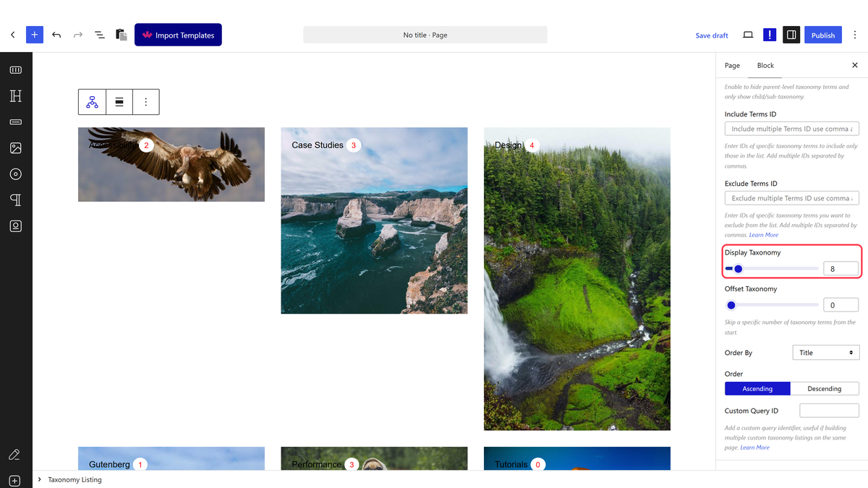
Task: Select the container block icon in left sidebar
Action: click(x=16, y=70)
